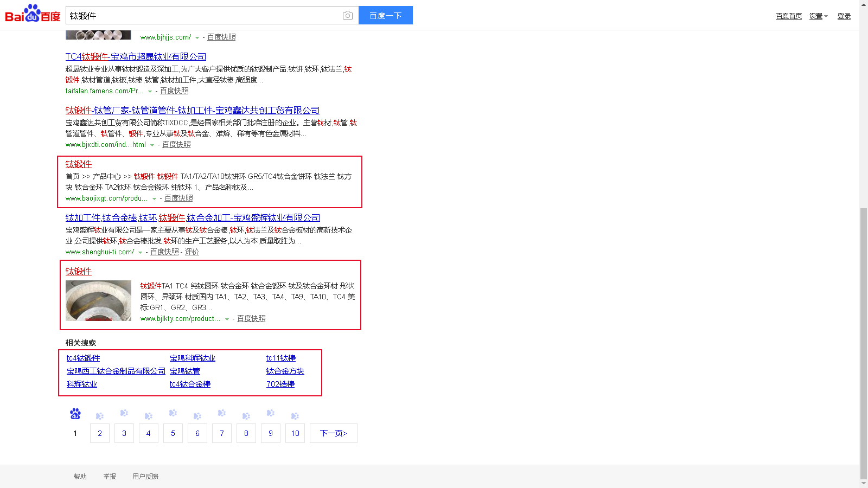Screen dimensions: 868x488
Task: Click the vertical scrollbar thumb
Action: click(864, 343)
